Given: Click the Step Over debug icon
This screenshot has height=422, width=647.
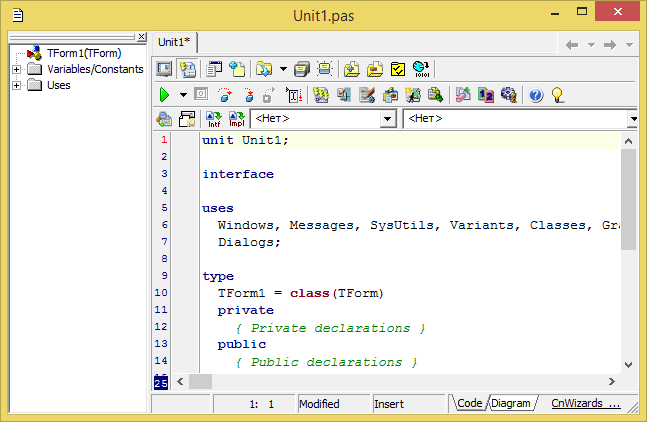Looking at the screenshot, I should click(224, 95).
